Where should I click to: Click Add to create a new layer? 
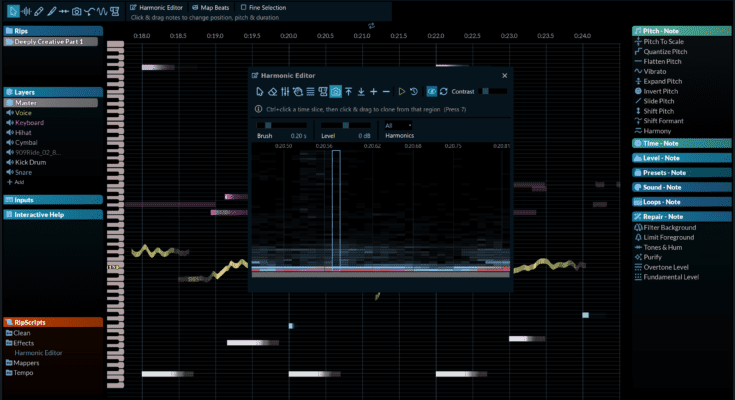point(17,183)
